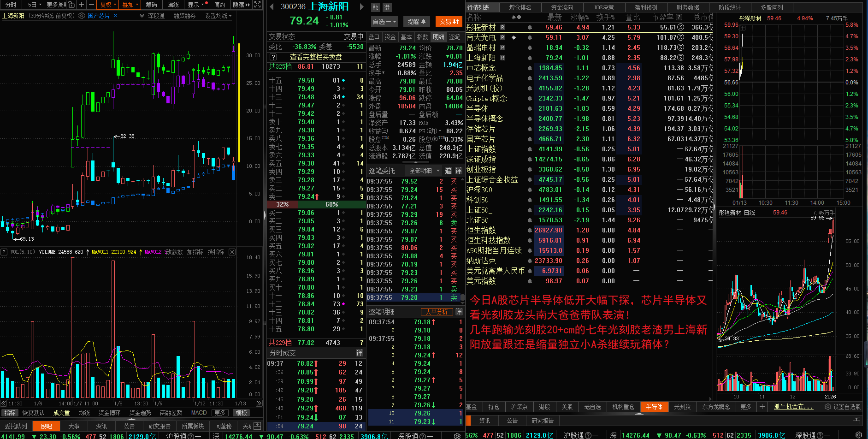Open the 全部明细 filter dropdown

click(424, 171)
